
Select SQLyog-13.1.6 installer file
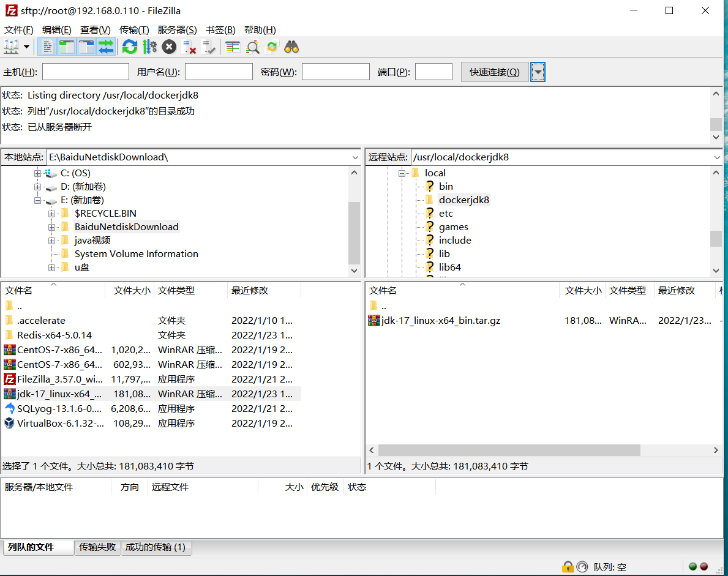pyautogui.click(x=152, y=408)
